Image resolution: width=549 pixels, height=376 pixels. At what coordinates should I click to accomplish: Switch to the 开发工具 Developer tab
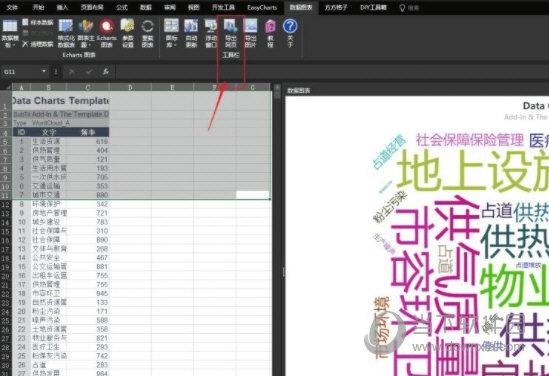pyautogui.click(x=223, y=7)
